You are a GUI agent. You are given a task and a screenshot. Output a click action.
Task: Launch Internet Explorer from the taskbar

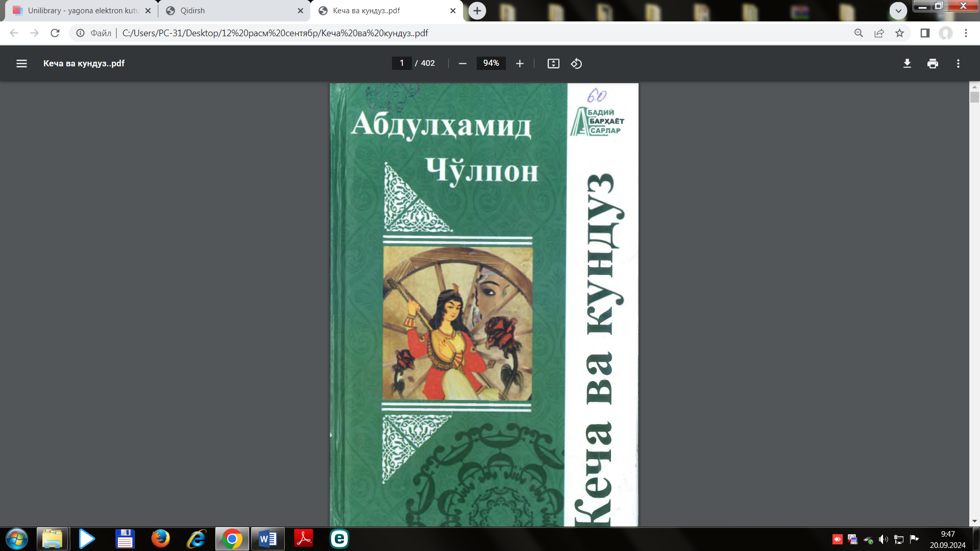click(196, 539)
